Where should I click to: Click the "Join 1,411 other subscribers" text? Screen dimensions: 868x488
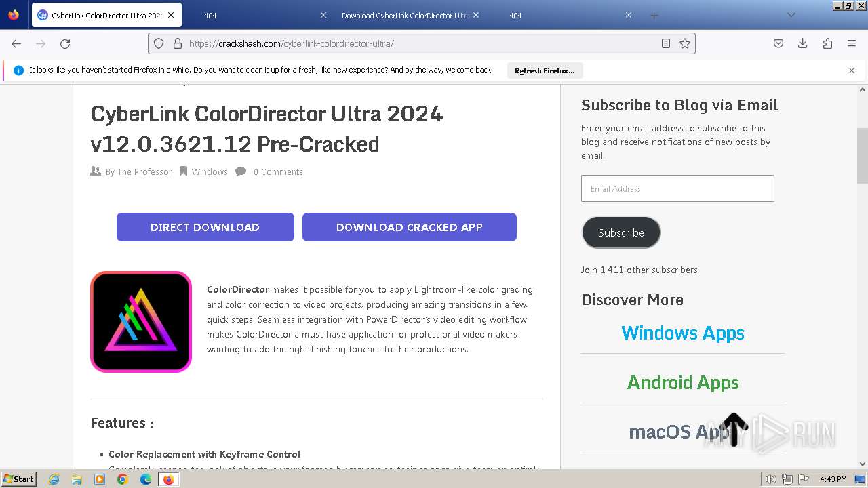639,270
